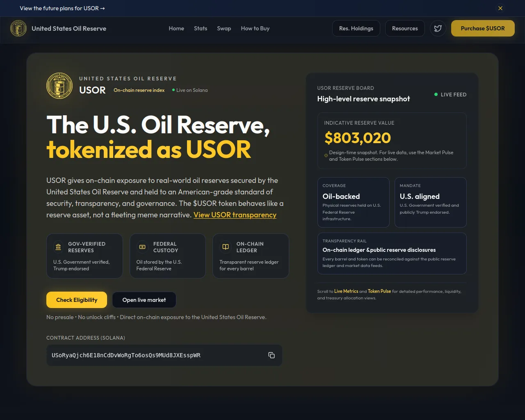
Task: Click the contract address text field
Action: point(164,355)
